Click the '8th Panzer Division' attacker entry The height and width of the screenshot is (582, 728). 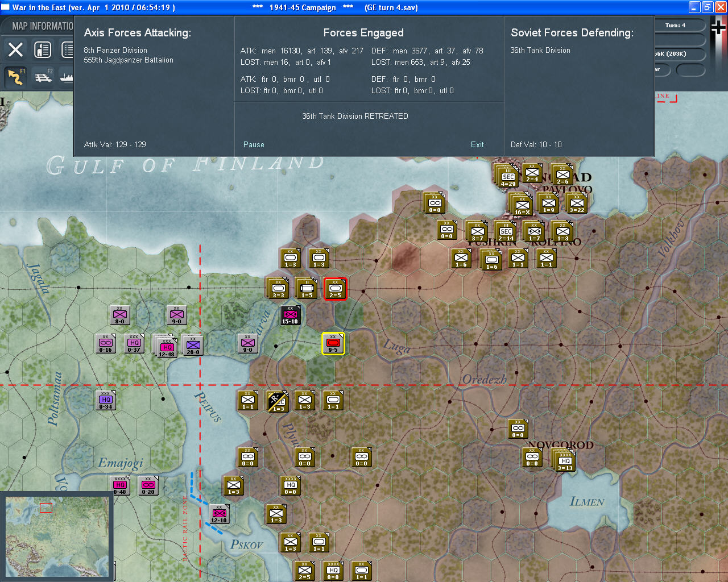[x=115, y=50]
